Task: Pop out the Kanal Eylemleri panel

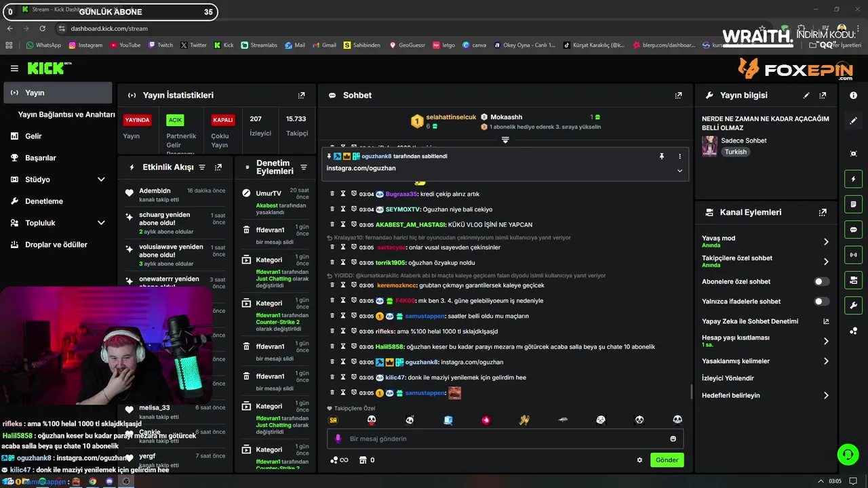Action: (x=823, y=212)
